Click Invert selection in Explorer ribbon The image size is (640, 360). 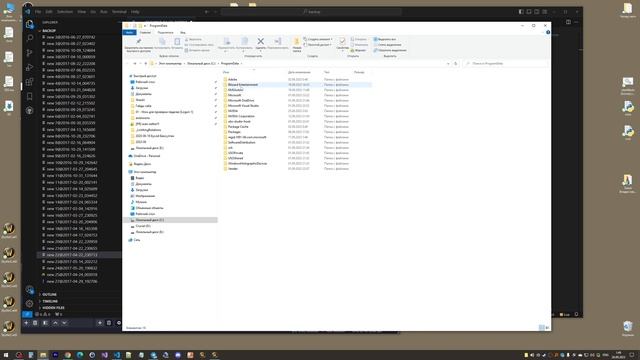click(390, 50)
